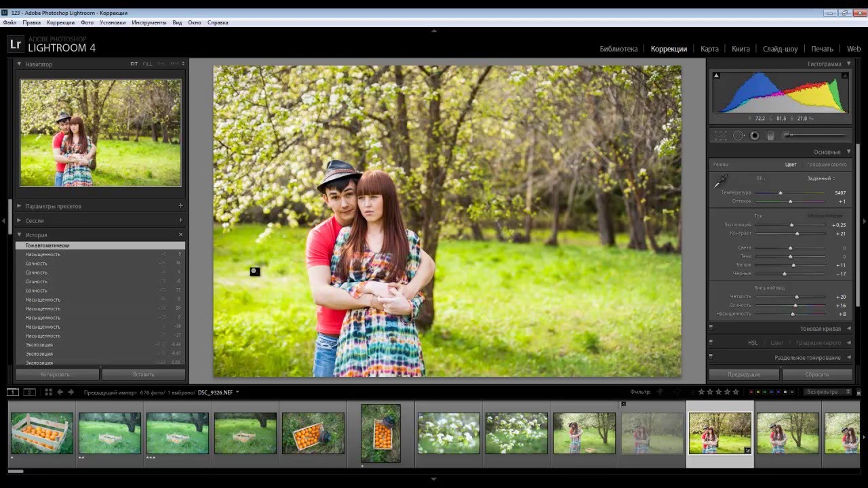Viewport: 868px width, 488px height.
Task: Expand the Параметры пресетов panel
Action: click(x=19, y=205)
